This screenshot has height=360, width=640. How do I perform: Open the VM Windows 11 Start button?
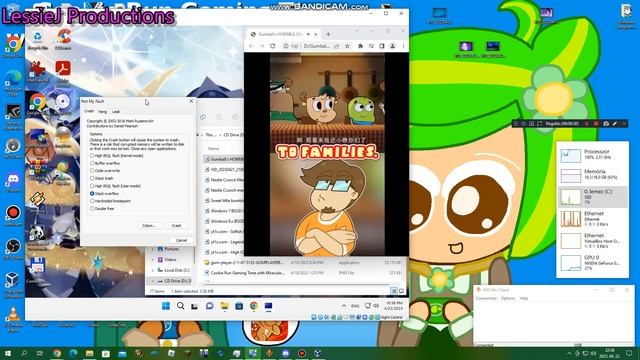[x=166, y=306]
